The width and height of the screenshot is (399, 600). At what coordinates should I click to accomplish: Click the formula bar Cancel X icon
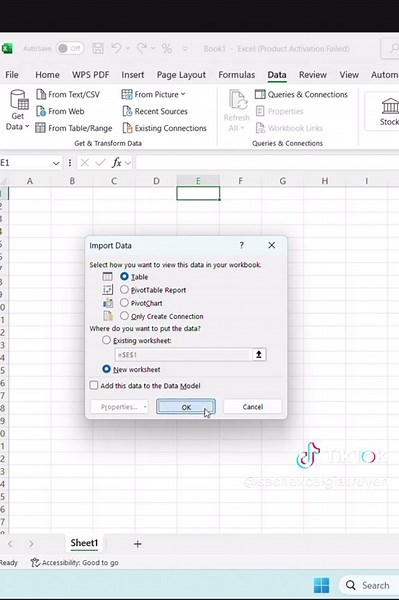[85, 163]
